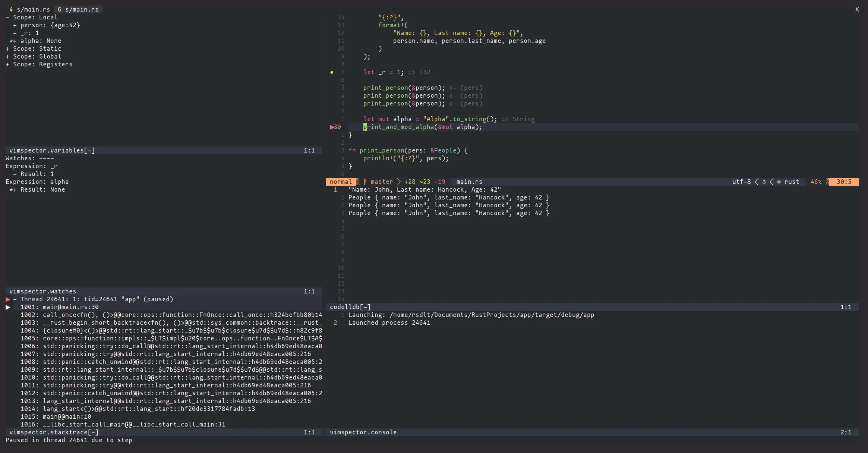Screen dimensions: 868x453
Task: Collapse 'Thread 24641' in the stack trace
Action: [15, 299]
